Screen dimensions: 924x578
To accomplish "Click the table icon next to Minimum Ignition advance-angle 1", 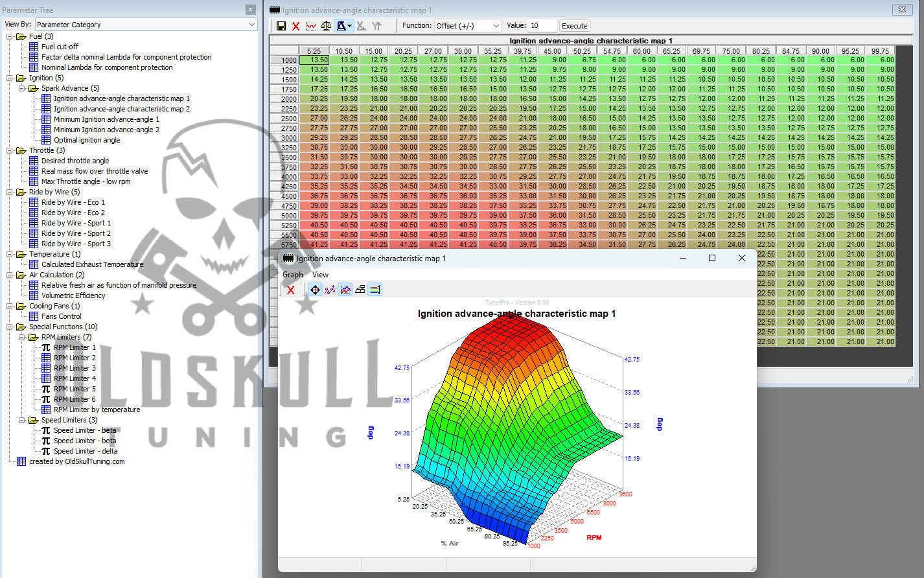I will [46, 119].
